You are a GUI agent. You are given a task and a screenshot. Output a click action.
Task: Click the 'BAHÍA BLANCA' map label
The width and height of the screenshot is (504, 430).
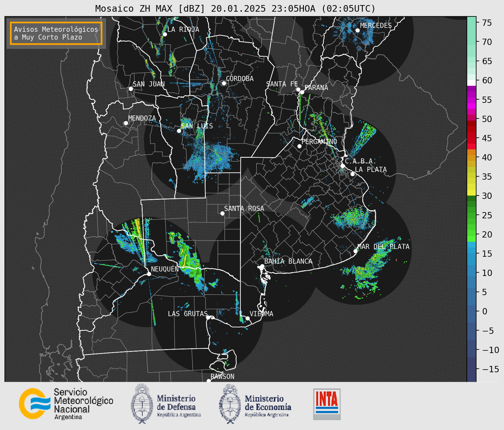point(288,261)
